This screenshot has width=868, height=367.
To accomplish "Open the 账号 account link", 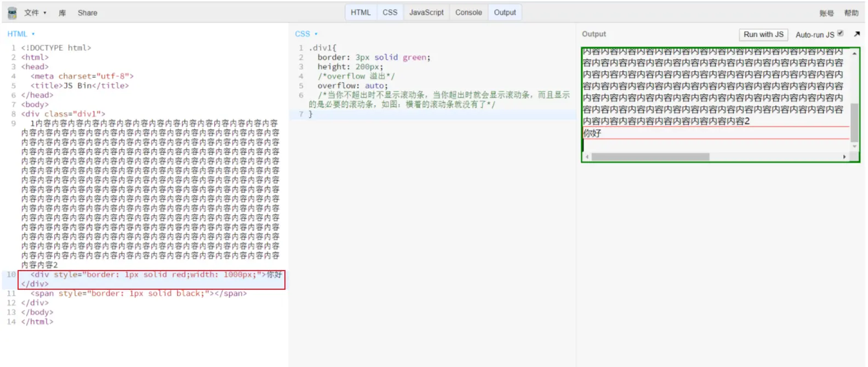I will point(826,13).
